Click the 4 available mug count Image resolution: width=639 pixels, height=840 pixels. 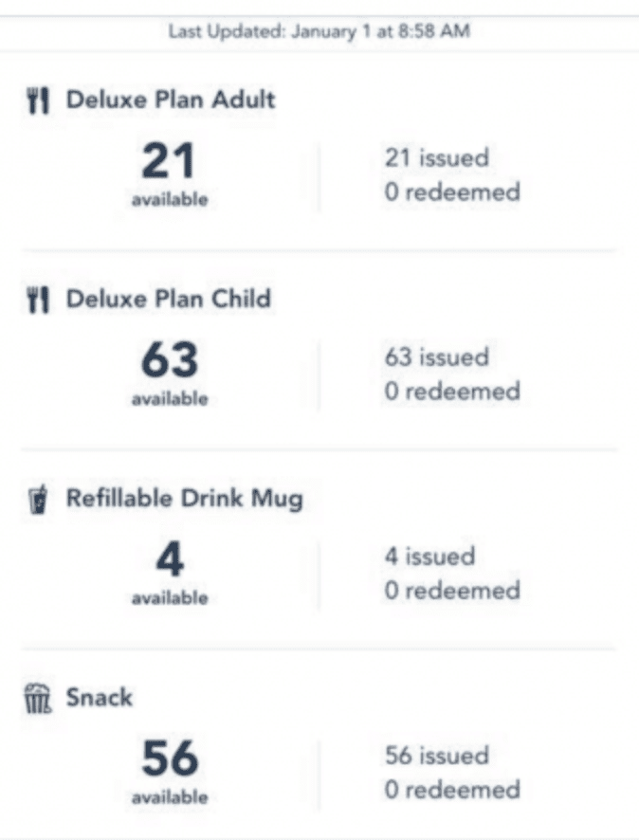tap(169, 561)
